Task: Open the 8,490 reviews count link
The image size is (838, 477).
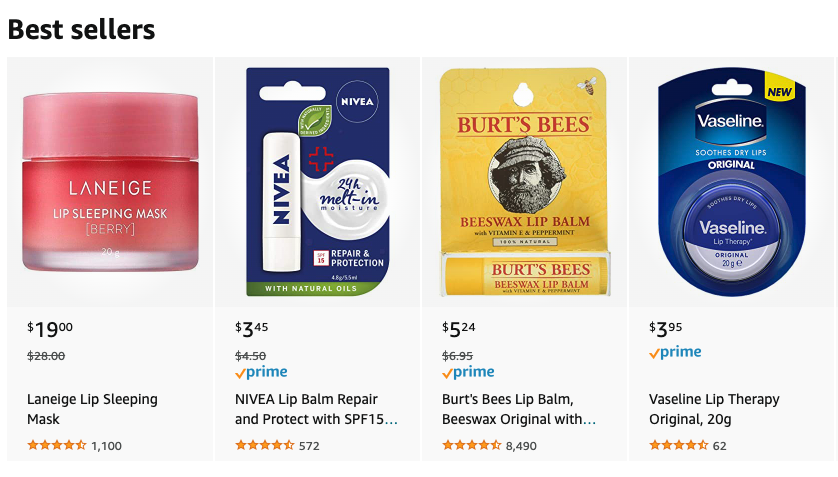Action: click(521, 446)
